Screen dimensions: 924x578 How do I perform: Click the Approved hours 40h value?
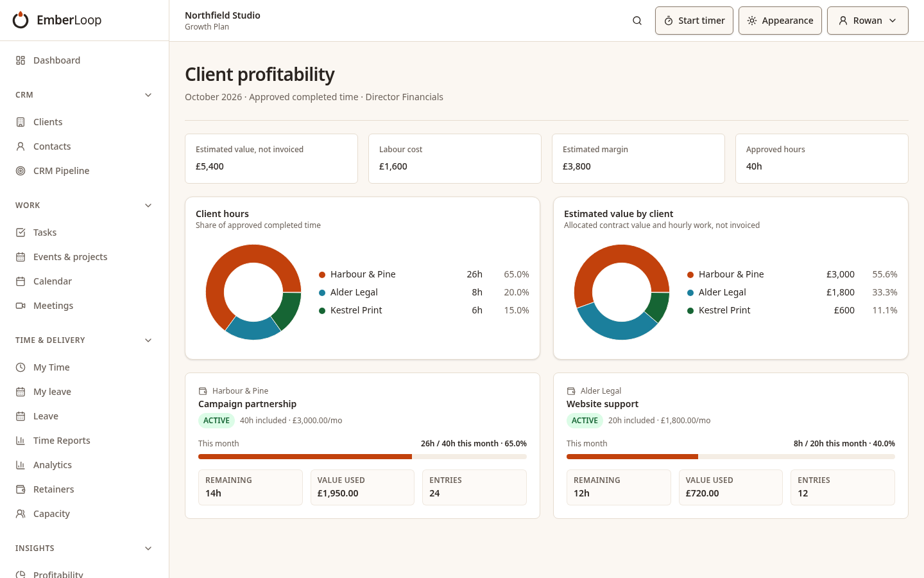[754, 166]
